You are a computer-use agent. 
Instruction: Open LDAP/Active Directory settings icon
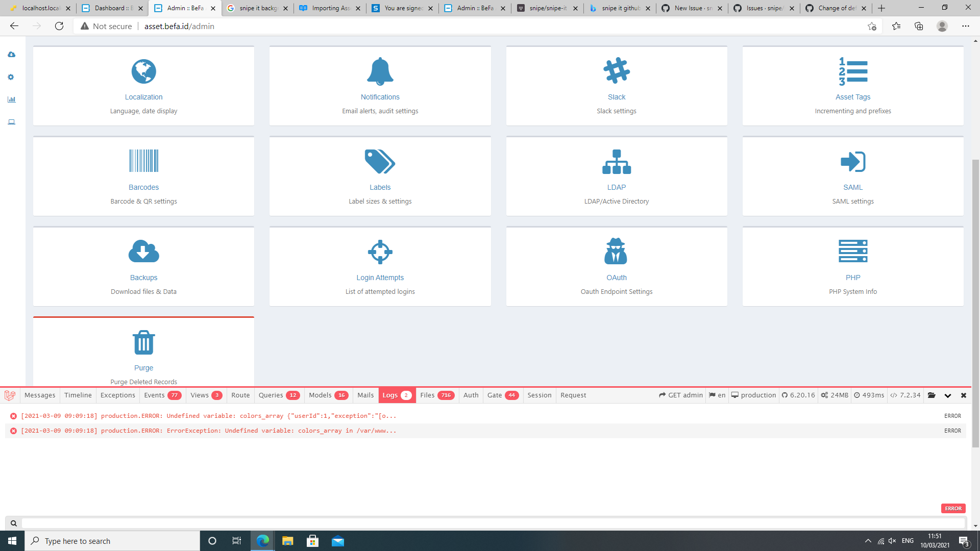[x=617, y=161]
